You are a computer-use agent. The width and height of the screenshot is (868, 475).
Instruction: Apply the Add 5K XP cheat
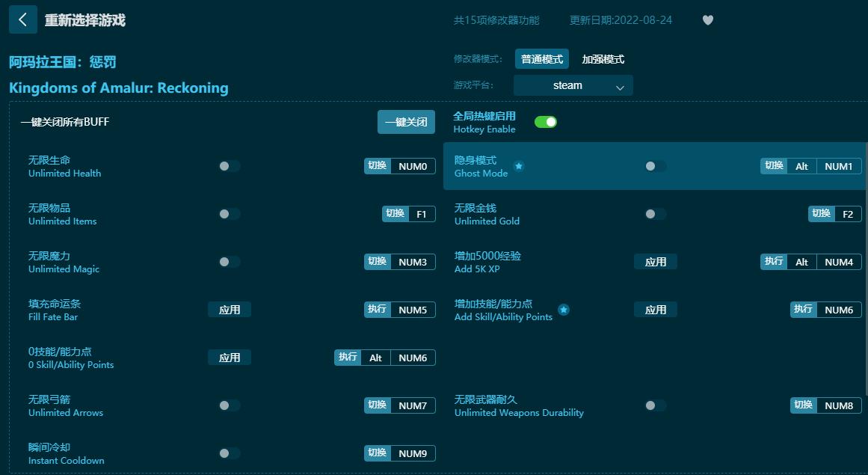(x=656, y=261)
